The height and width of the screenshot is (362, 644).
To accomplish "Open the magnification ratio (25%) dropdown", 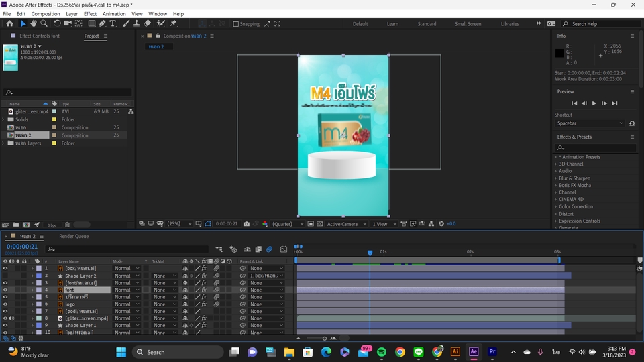I will click(180, 224).
